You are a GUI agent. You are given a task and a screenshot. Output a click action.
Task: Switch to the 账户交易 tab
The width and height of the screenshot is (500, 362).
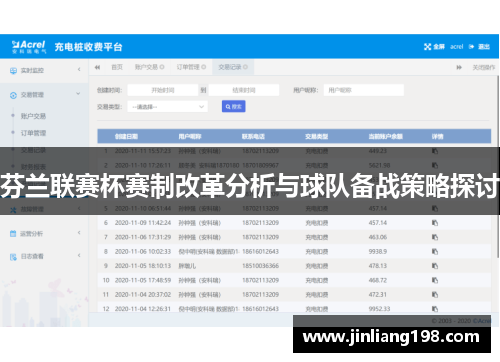pos(146,67)
